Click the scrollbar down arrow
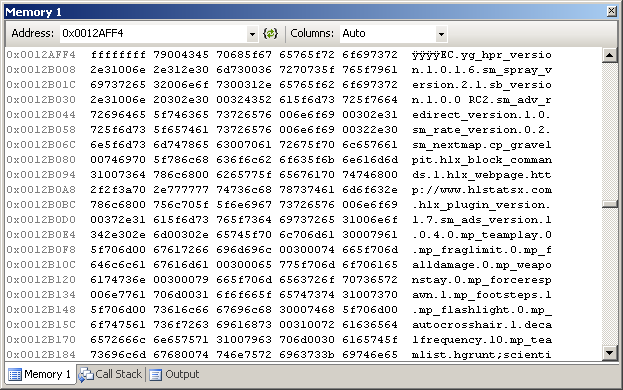Screen dimensions: 623x390 pos(609,352)
